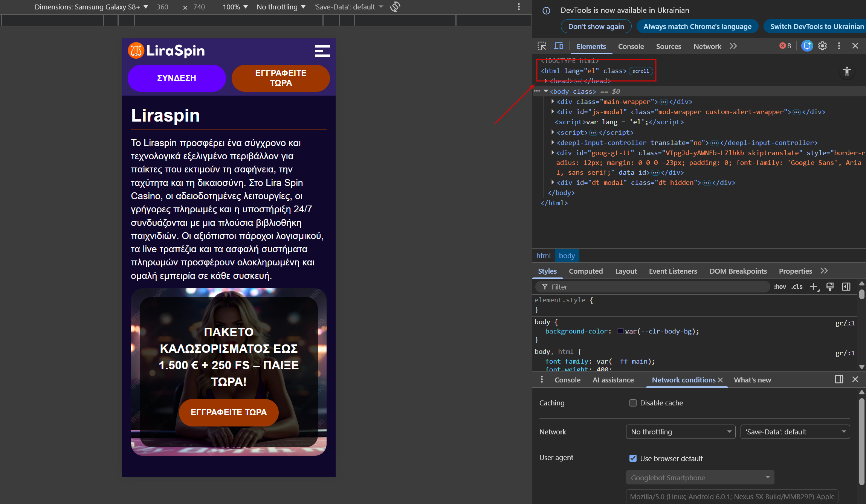
Task: Click the ΣΥΝΔΕΣΗ login button
Action: 176,78
